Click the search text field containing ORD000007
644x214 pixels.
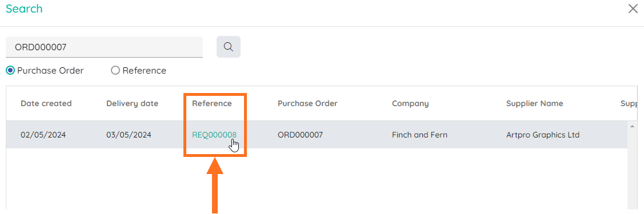[x=105, y=47]
